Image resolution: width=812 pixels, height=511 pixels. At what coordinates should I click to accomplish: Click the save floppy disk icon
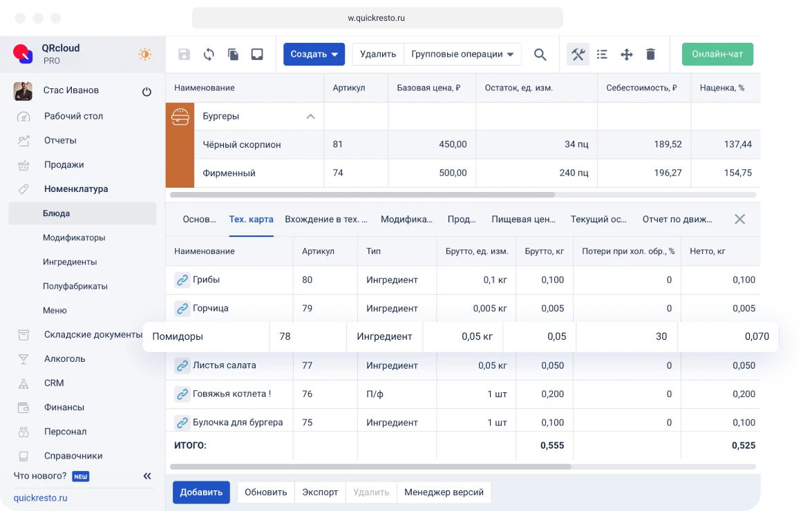click(184, 55)
